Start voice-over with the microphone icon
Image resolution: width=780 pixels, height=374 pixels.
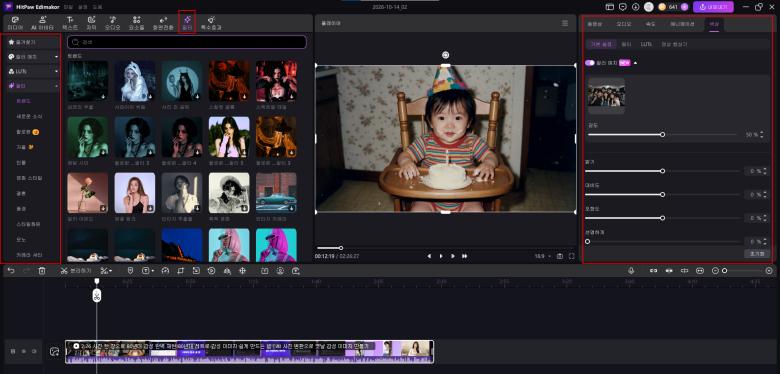coord(631,271)
